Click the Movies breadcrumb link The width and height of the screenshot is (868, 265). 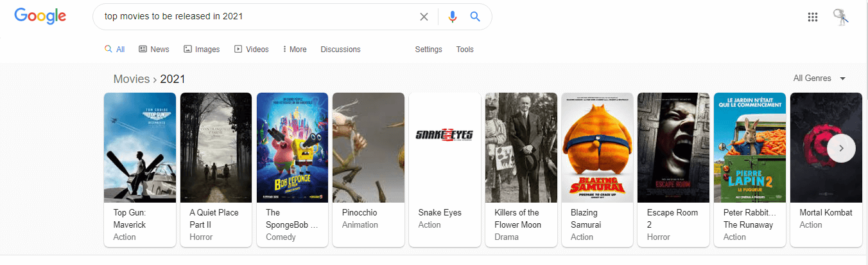pyautogui.click(x=131, y=79)
